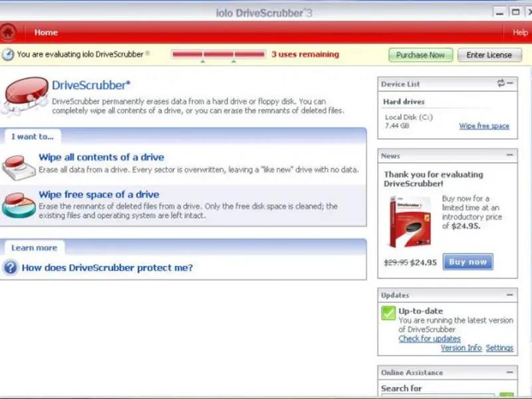Click the red Home icon button

pos(9,32)
